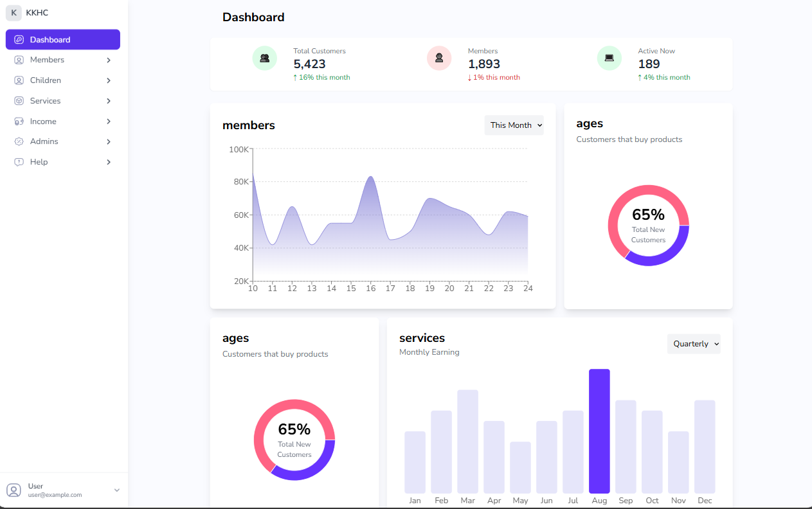The image size is (812, 509).
Task: Click the Members pink avatar icon
Action: (x=439, y=58)
